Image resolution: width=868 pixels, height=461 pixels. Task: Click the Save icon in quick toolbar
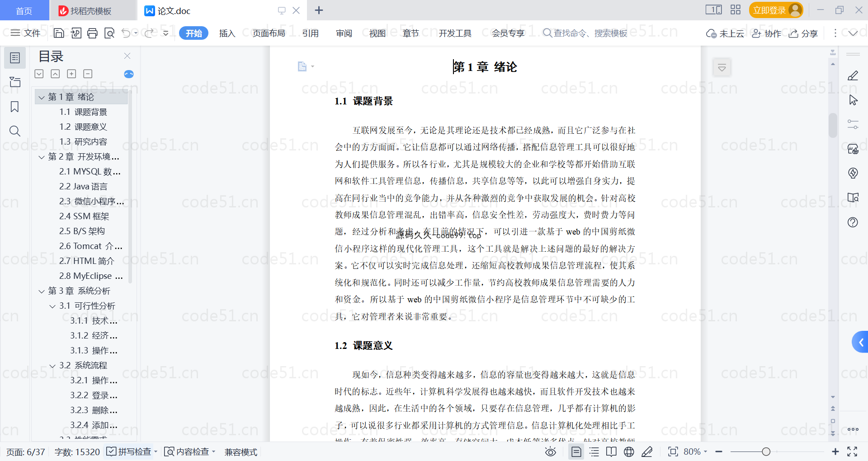pos(59,33)
